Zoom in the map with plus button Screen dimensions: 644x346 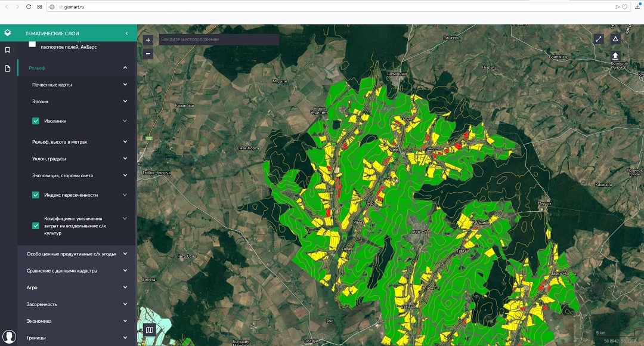(148, 40)
